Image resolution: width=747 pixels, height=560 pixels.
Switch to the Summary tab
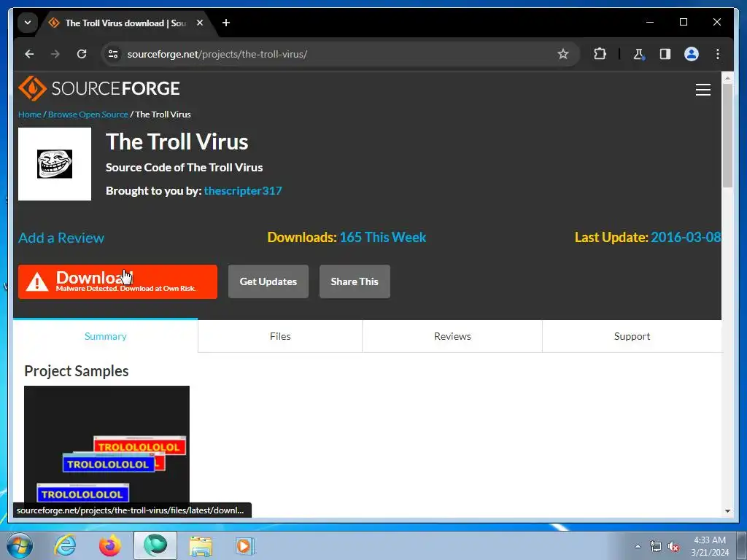tap(105, 336)
